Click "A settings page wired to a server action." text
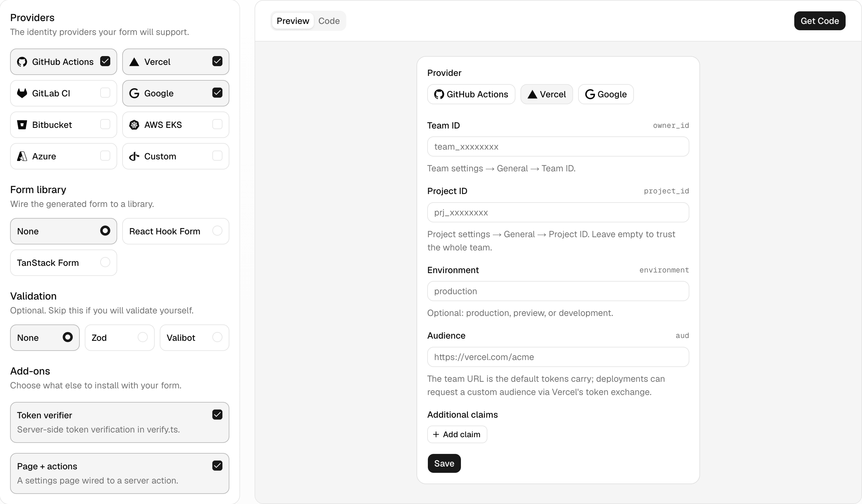The image size is (862, 504). [97, 480]
